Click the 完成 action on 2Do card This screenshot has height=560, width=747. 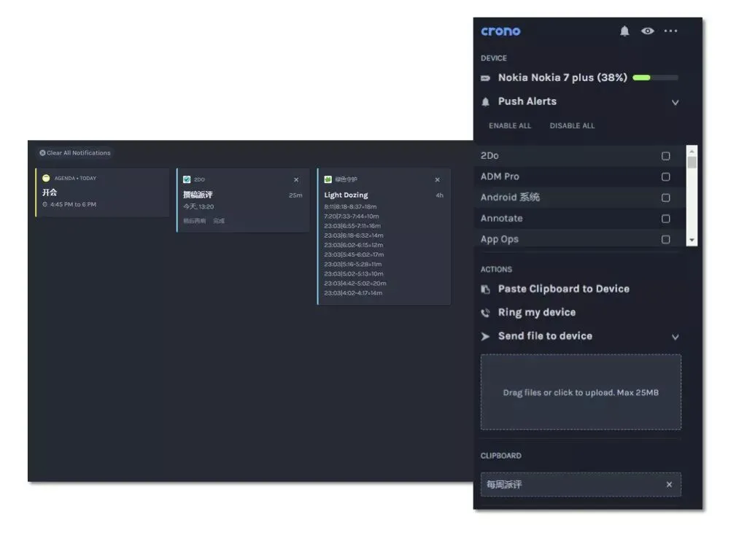click(x=219, y=221)
